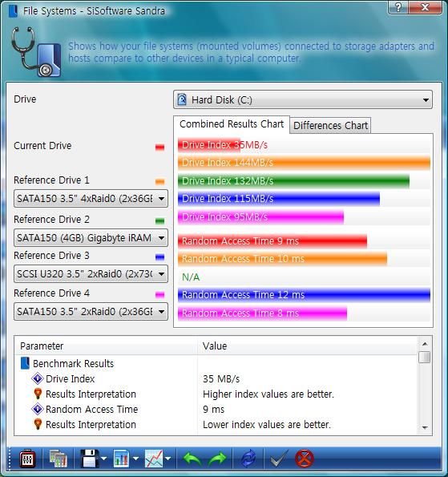448x477 pixels.
Task: Click the red Current Drive color swatch
Action: (159, 148)
